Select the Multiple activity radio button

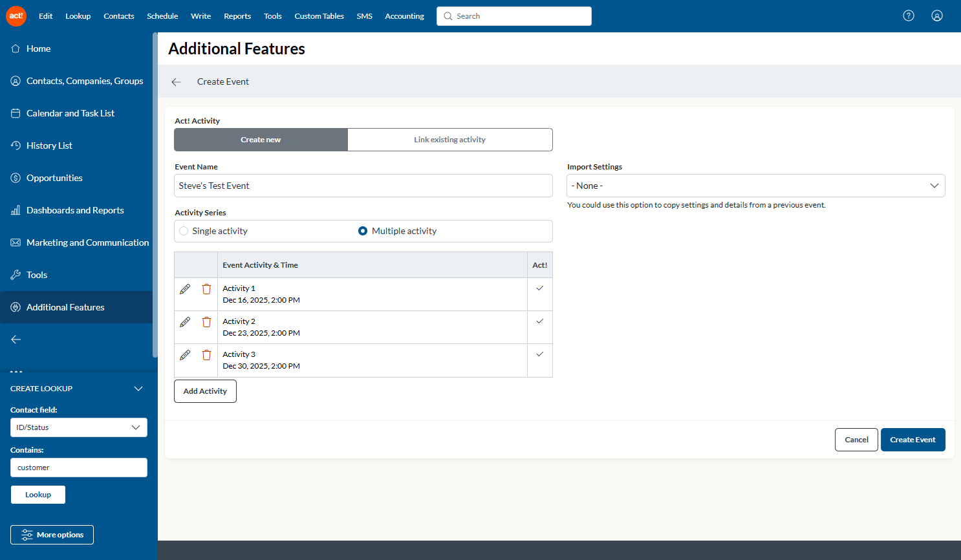[363, 231]
